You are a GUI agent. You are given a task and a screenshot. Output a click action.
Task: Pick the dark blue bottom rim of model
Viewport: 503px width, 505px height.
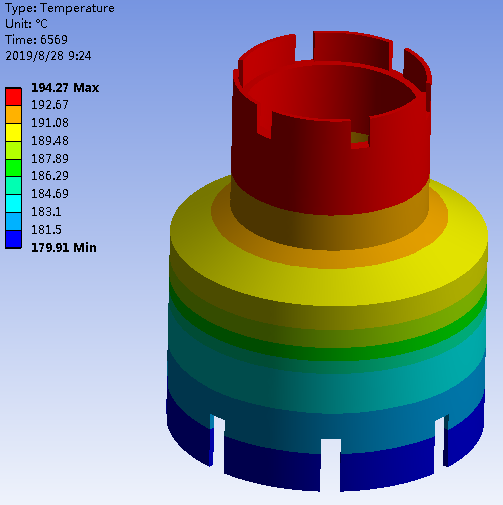[273, 467]
